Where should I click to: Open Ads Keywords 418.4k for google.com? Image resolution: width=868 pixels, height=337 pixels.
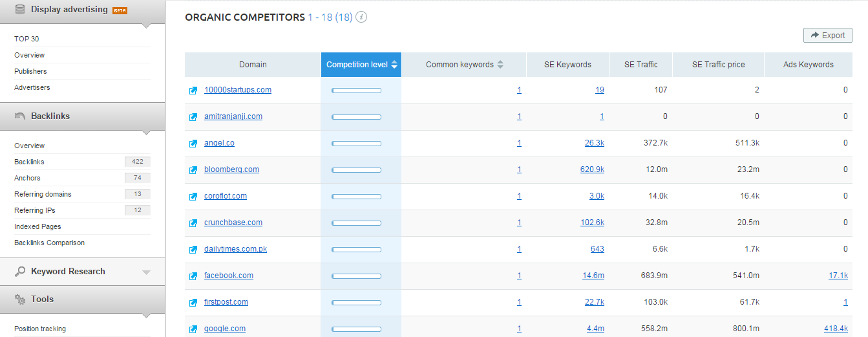coord(836,329)
